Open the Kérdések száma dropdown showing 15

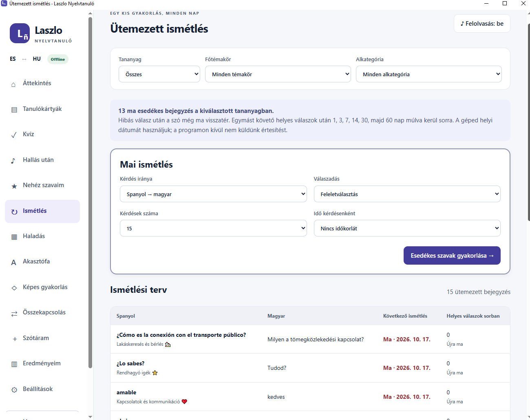point(213,228)
